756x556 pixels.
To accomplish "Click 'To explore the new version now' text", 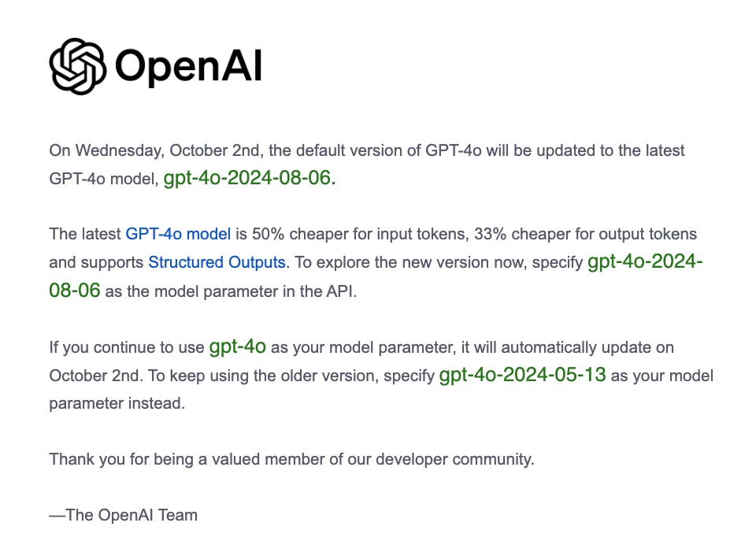I will [x=411, y=261].
